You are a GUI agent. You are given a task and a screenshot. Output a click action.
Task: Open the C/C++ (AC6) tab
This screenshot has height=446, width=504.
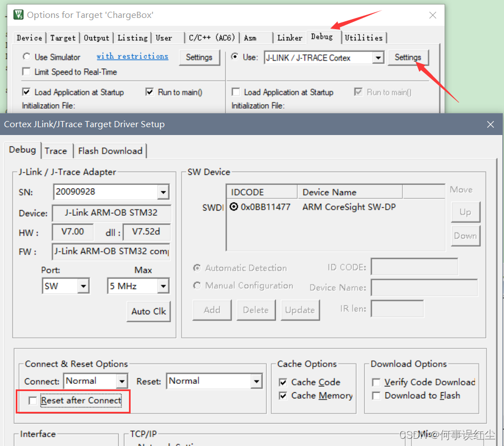point(212,38)
